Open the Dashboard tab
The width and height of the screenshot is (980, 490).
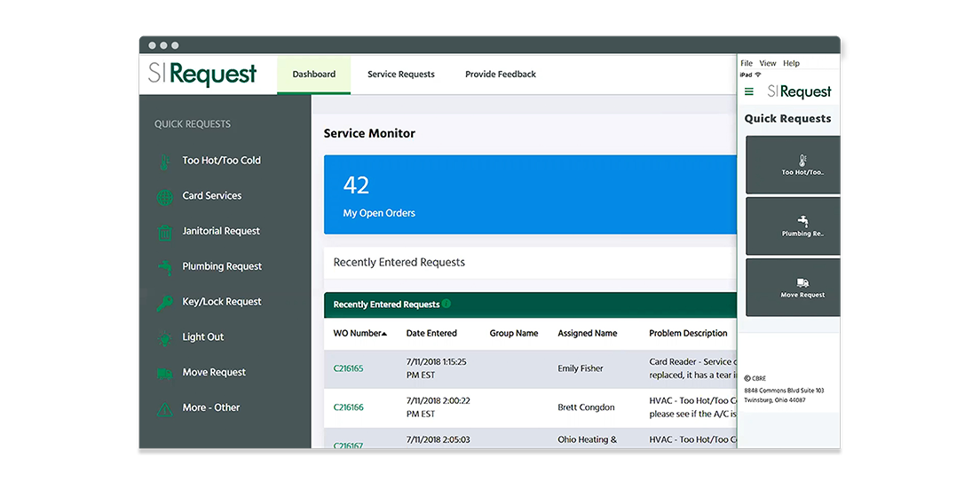(x=313, y=75)
